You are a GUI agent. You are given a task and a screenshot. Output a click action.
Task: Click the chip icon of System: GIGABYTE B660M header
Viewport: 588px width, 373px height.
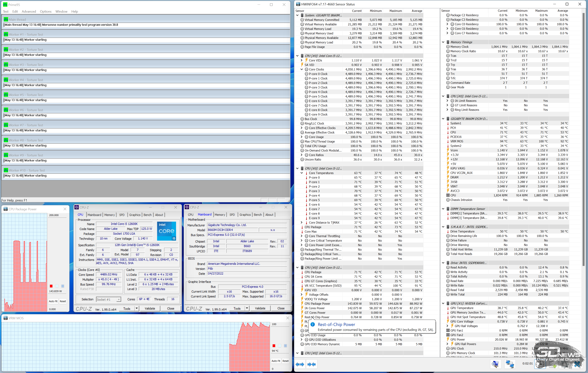[x=302, y=15]
